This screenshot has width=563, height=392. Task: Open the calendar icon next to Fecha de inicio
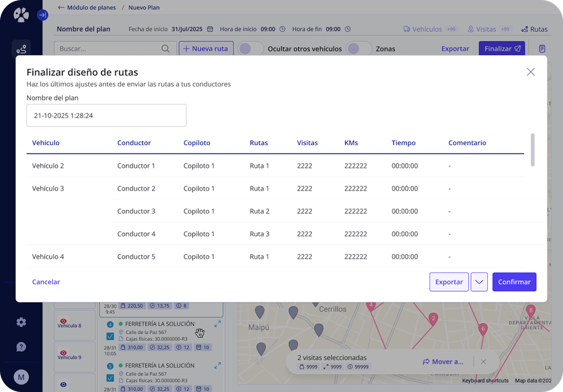click(x=210, y=29)
